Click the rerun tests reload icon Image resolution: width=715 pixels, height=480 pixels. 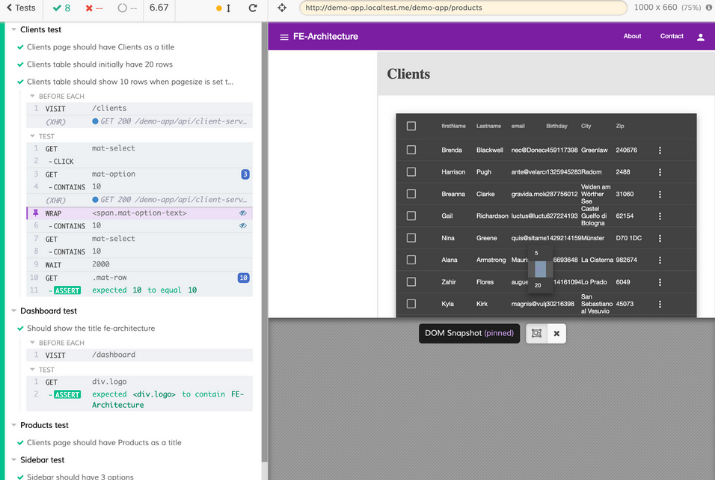(x=253, y=8)
